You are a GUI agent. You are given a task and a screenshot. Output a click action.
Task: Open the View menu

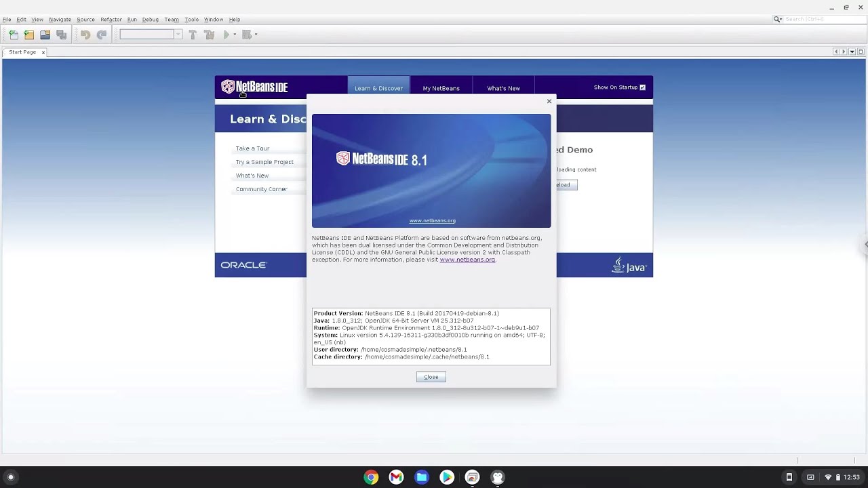point(37,20)
